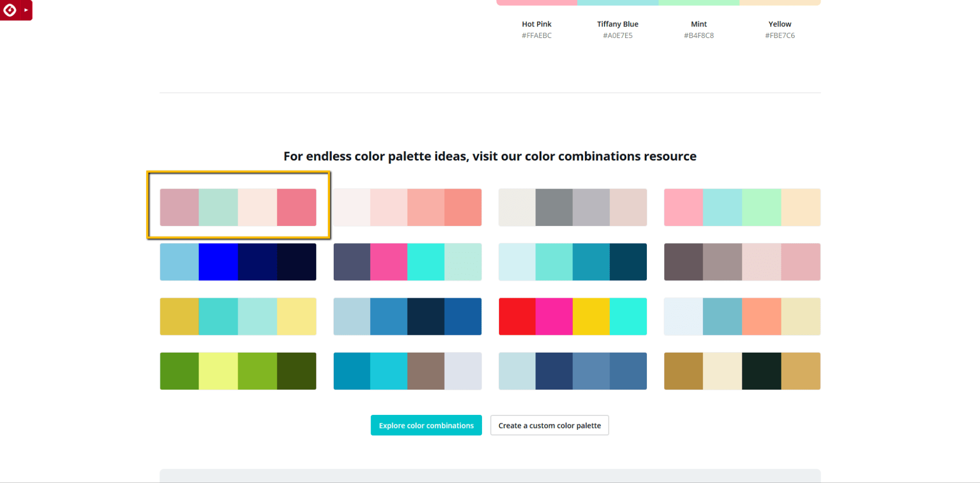Screen dimensions: 980x483
Task: Select the teal, coral, cream palette
Action: tap(742, 316)
